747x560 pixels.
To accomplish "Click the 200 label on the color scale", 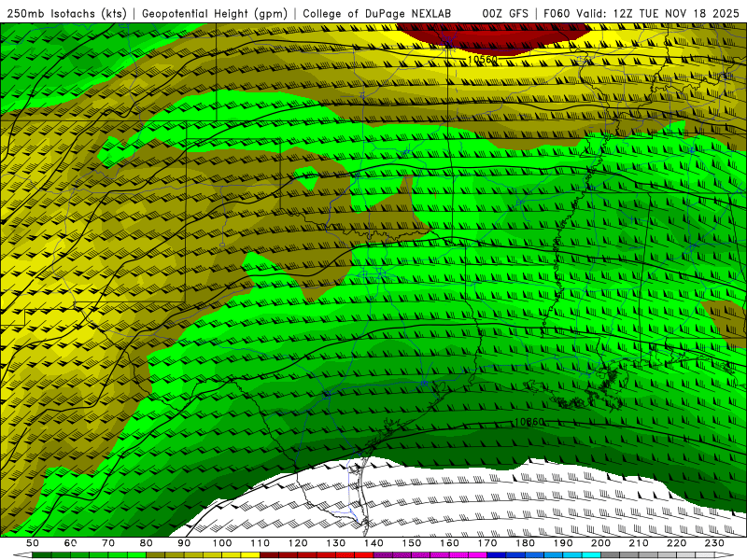I will (x=600, y=543).
